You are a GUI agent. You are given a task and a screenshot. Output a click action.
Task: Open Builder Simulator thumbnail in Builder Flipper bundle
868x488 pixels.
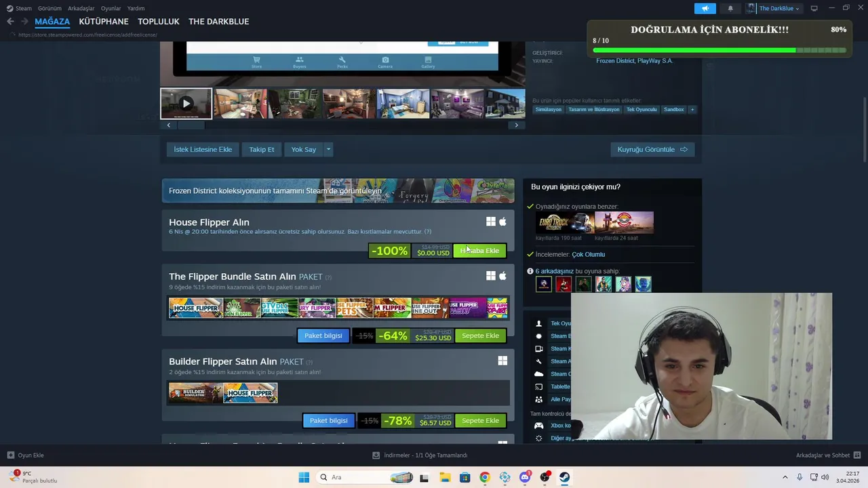pos(196,393)
